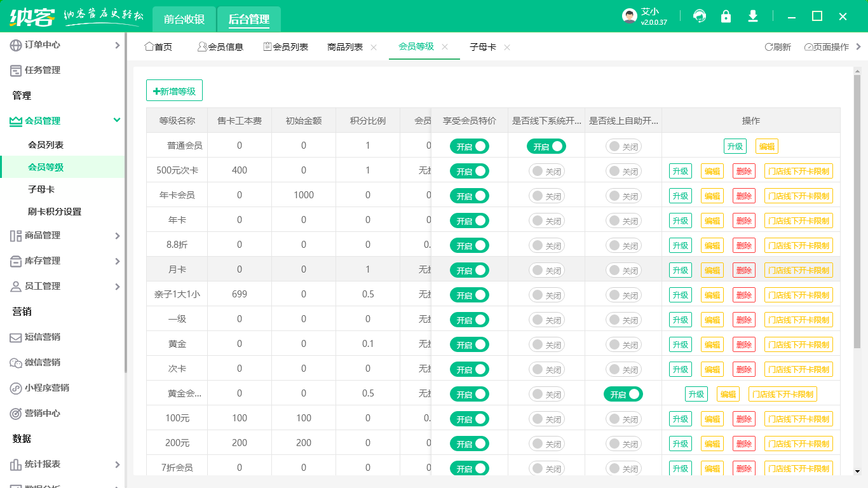The width and height of the screenshot is (868, 488).
Task: Click the lock screen icon in title bar
Action: pos(726,16)
